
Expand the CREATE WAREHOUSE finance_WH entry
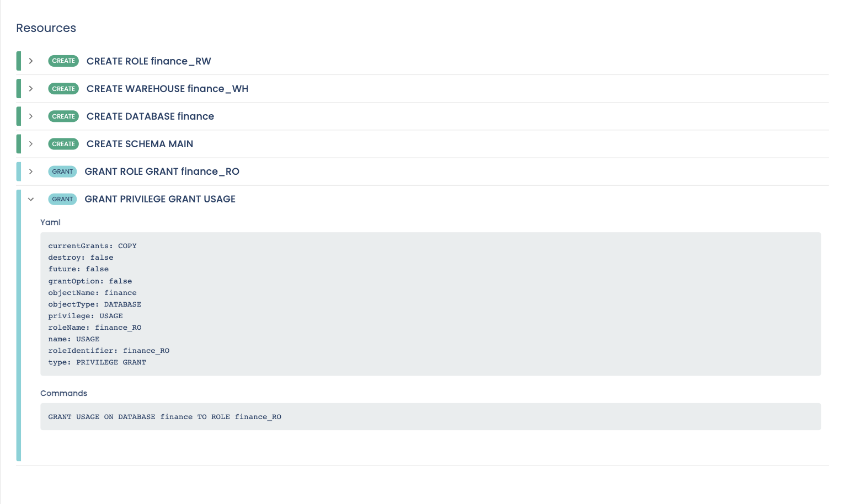tap(30, 88)
